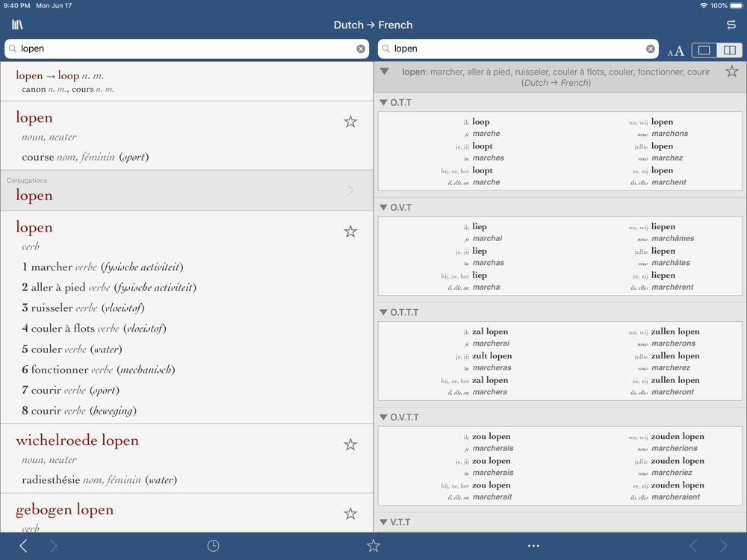Star the lopen verb entry
The image size is (747, 560).
point(350,231)
